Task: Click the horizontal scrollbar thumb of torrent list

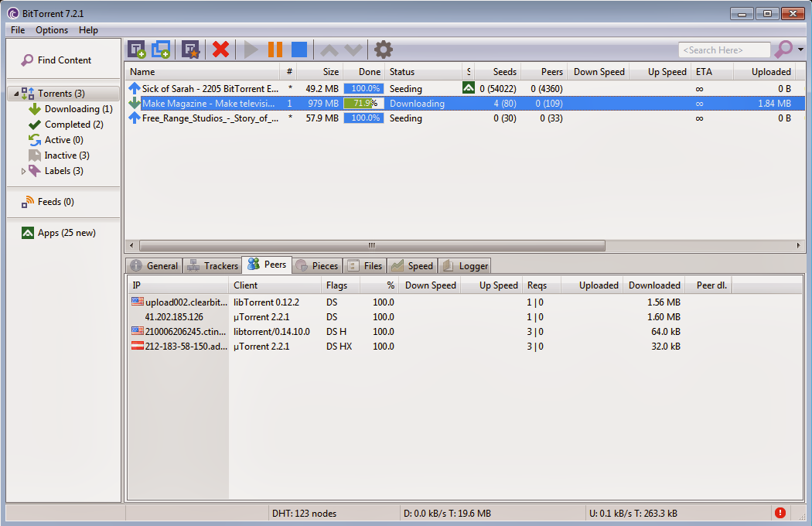Action: click(x=372, y=245)
